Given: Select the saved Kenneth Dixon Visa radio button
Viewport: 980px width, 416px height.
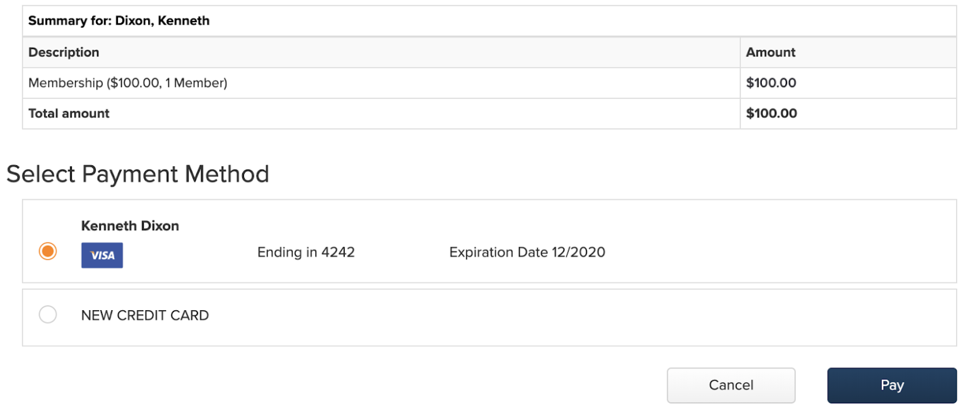Looking at the screenshot, I should click(x=47, y=251).
